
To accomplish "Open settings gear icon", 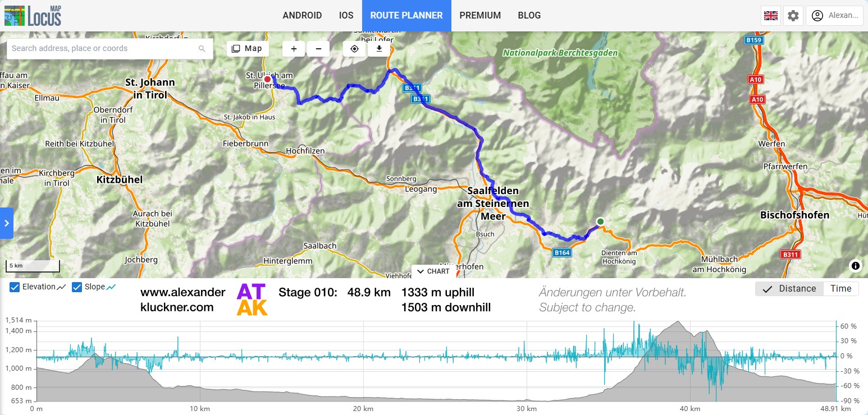I will [793, 16].
